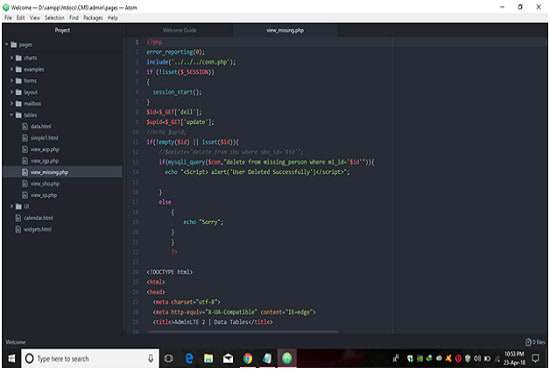Open the Mail app from taskbar
The width and height of the screenshot is (550, 370).
[228, 358]
